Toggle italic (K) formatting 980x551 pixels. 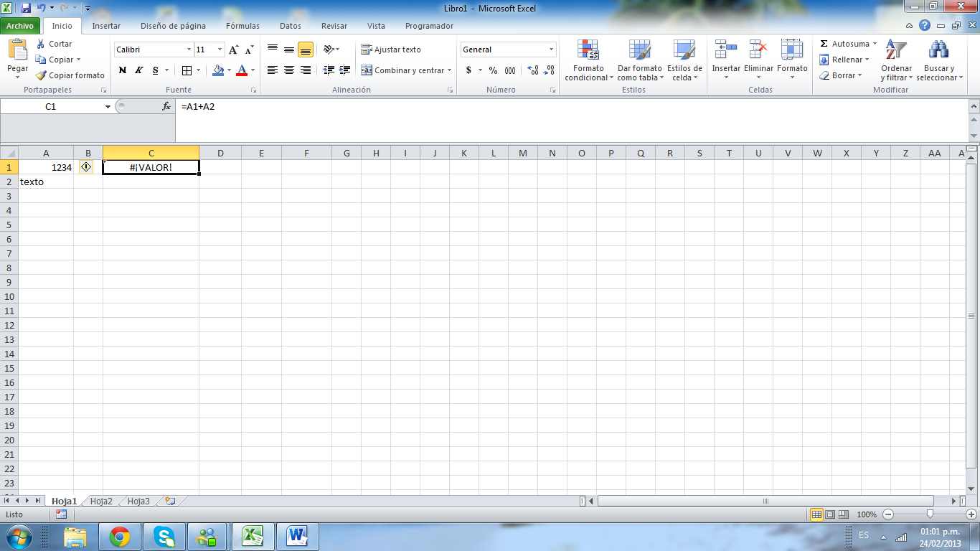click(x=139, y=70)
